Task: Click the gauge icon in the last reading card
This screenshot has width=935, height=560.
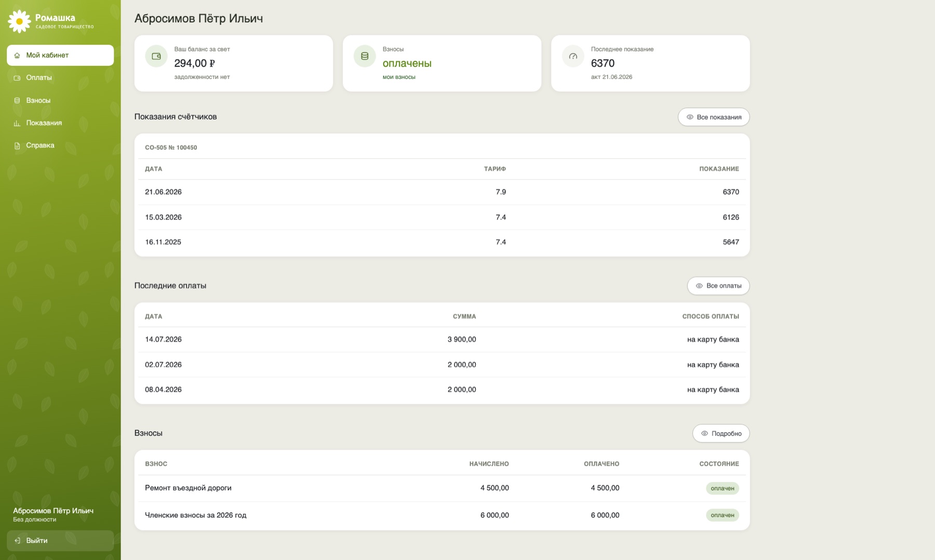Action: 573,56
